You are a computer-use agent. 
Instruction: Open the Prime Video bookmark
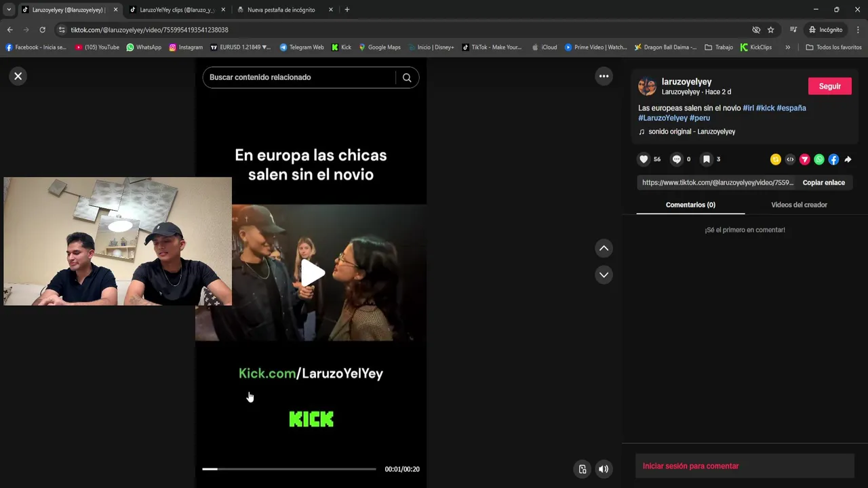[x=595, y=47]
